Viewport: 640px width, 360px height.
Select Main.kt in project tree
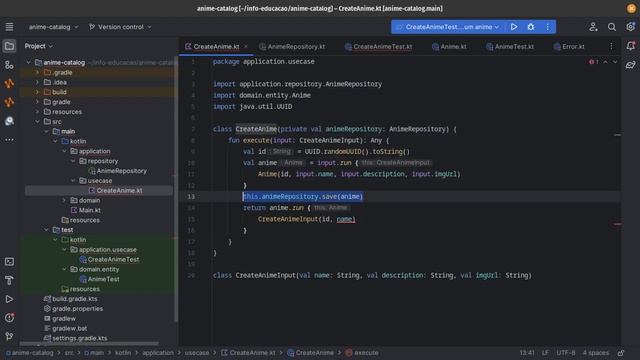coord(90,210)
